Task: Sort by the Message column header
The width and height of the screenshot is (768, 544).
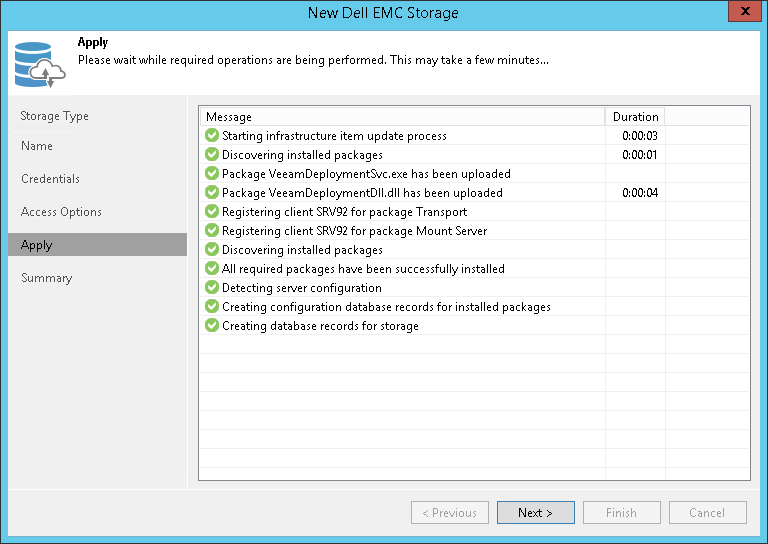Action: 400,117
